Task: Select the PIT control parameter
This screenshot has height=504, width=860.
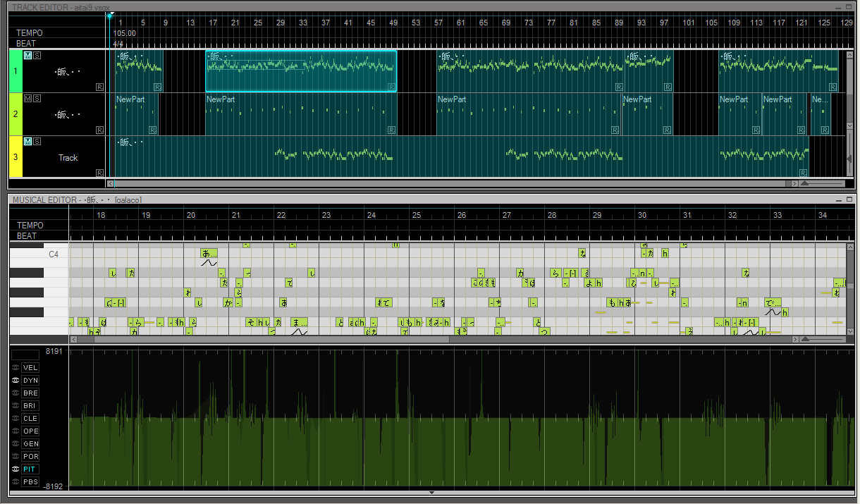Action: pos(30,469)
